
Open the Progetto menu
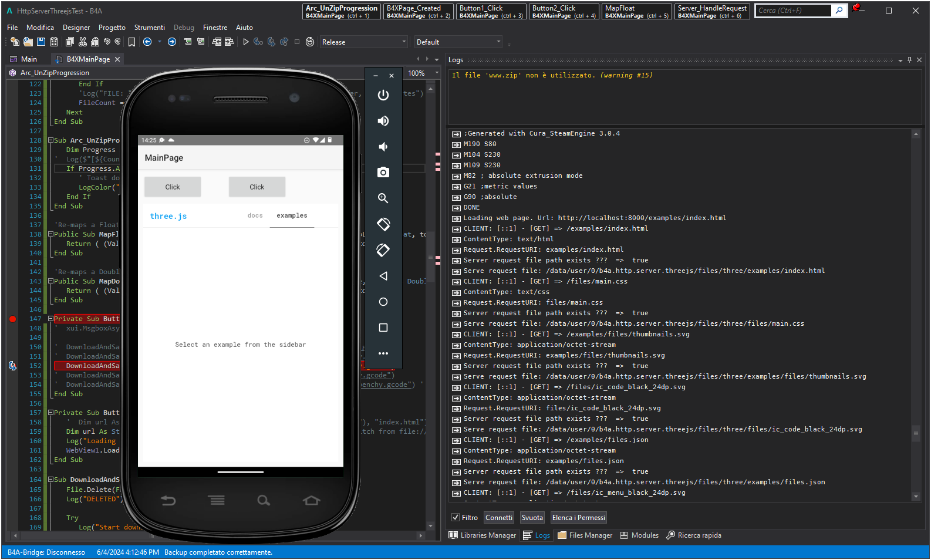(112, 28)
